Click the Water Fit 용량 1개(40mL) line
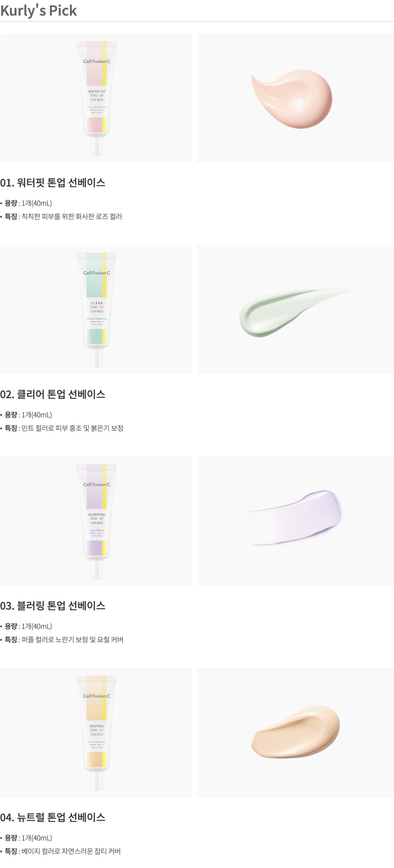Viewport: 394px width, 868px height. point(26,203)
